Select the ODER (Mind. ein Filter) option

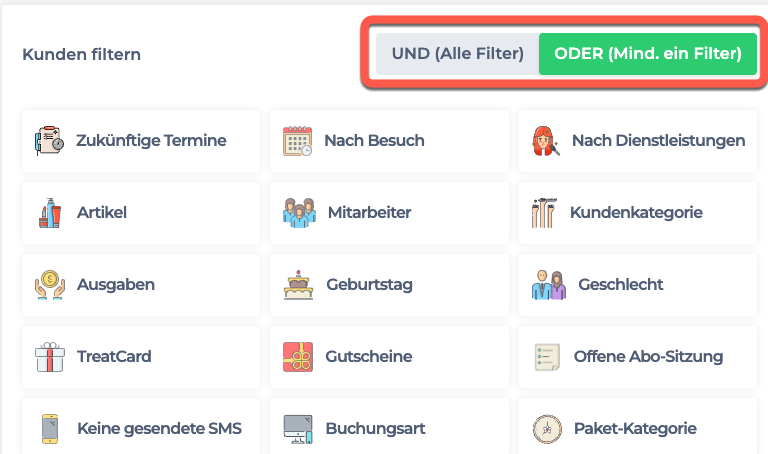click(648, 54)
